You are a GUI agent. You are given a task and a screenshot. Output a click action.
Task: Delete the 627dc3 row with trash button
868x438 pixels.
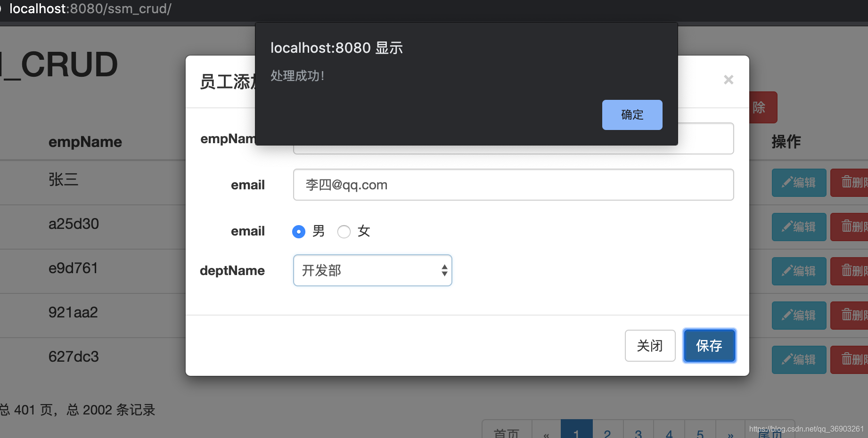[849, 360]
